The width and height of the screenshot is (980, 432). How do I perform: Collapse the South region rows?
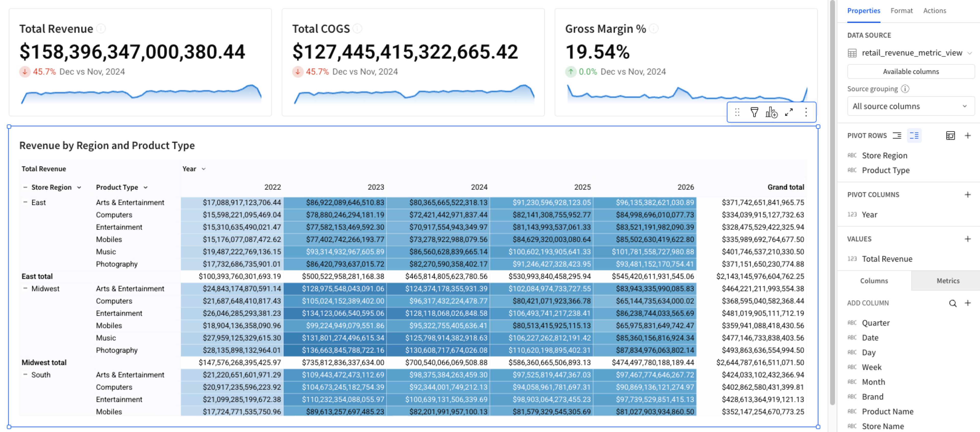25,375
